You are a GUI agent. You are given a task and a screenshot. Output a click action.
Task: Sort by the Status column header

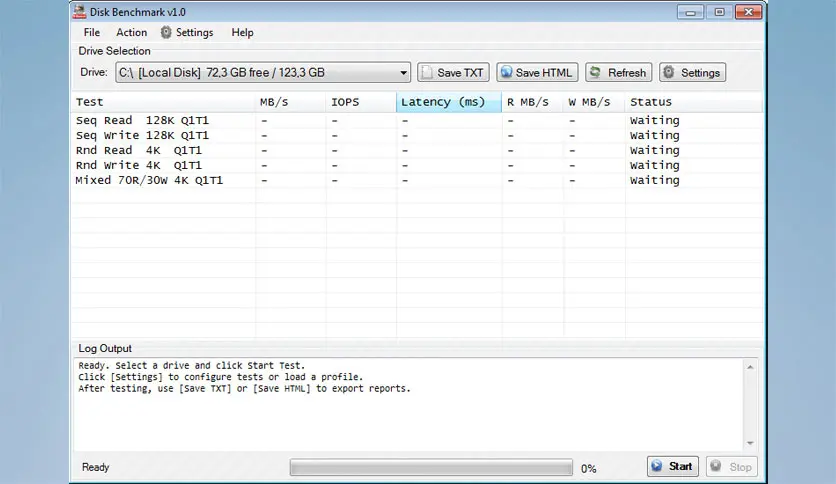[x=694, y=102]
